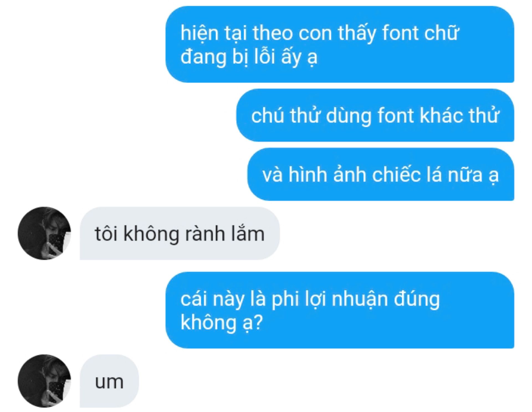Open sender avatar beside the 'um' message
Image resolution: width=532 pixels, height=412 pixels.
[44, 381]
